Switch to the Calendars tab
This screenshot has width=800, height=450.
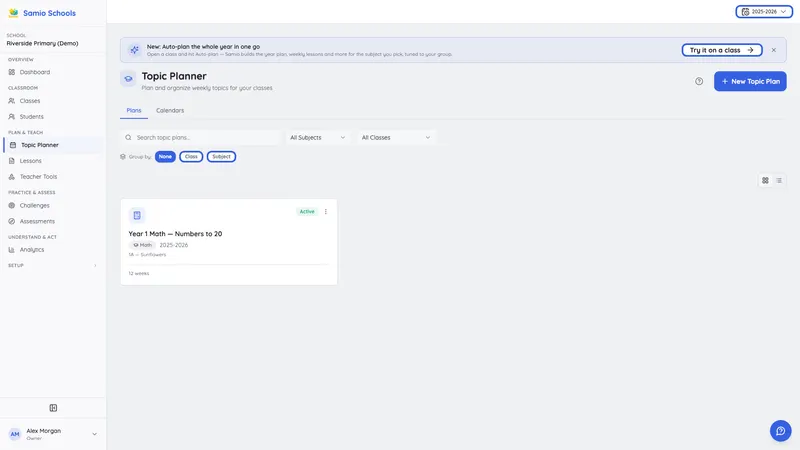pos(170,111)
